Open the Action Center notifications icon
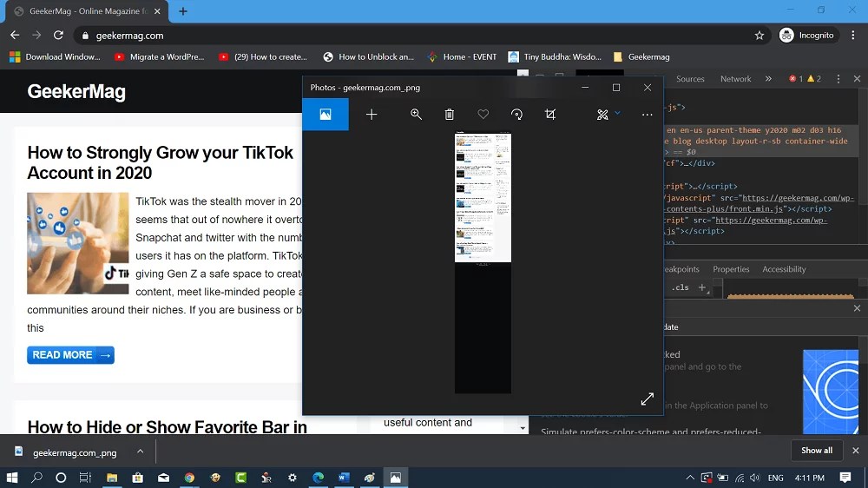 click(845, 478)
